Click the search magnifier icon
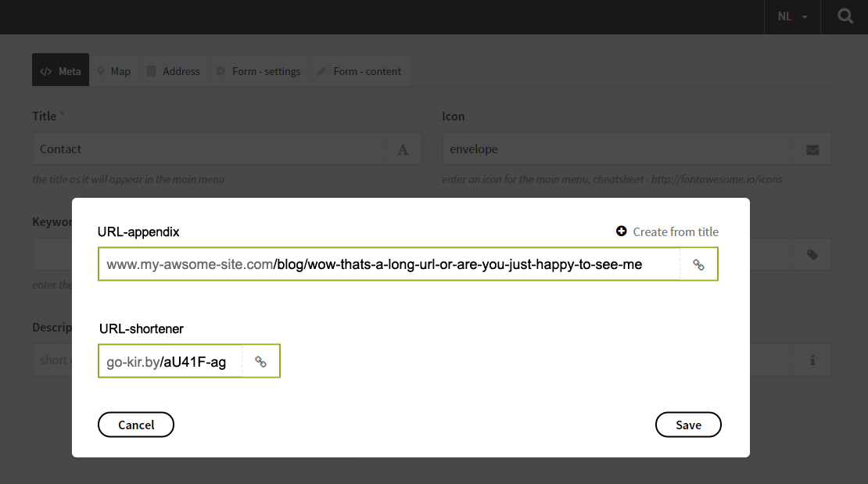868x484 pixels. (845, 16)
